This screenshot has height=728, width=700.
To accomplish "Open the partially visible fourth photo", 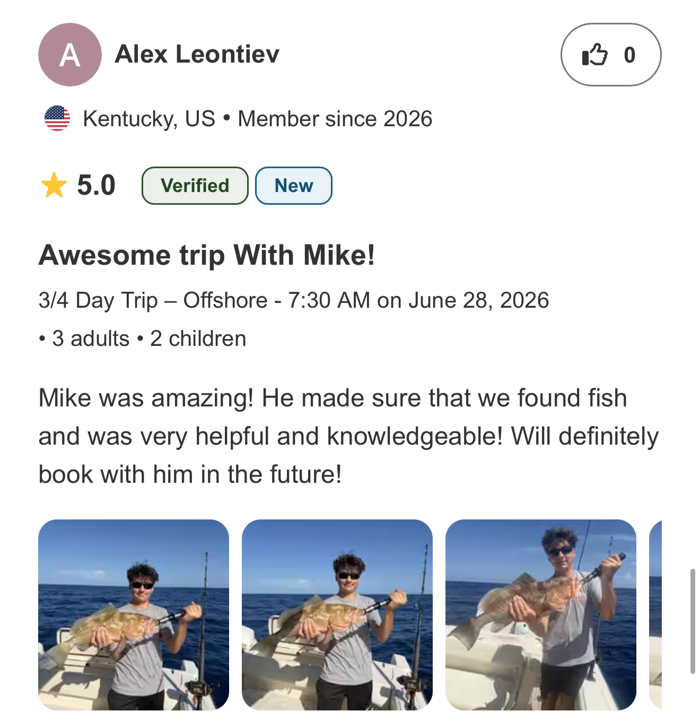I will [x=655, y=614].
